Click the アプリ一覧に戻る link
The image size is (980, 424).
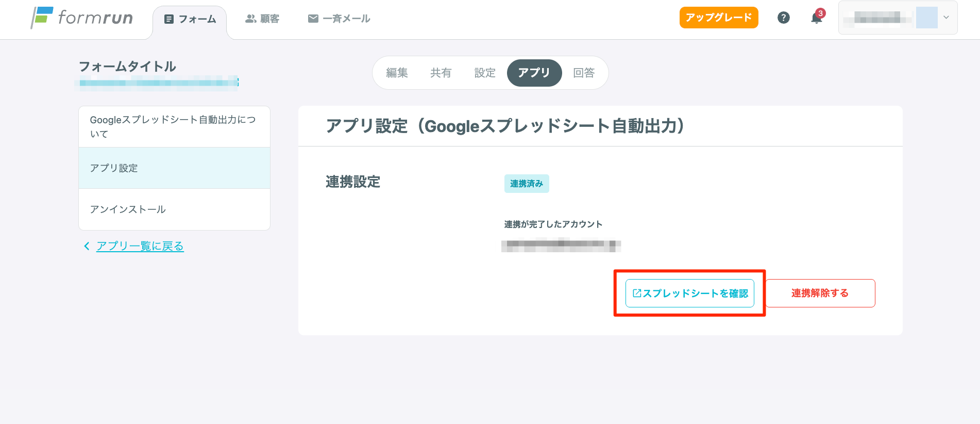coord(140,247)
